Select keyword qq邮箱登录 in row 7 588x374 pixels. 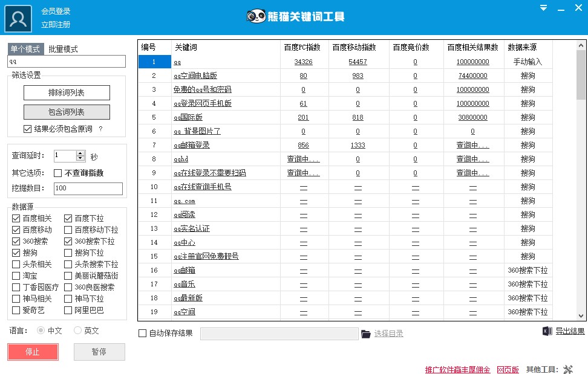click(x=191, y=145)
